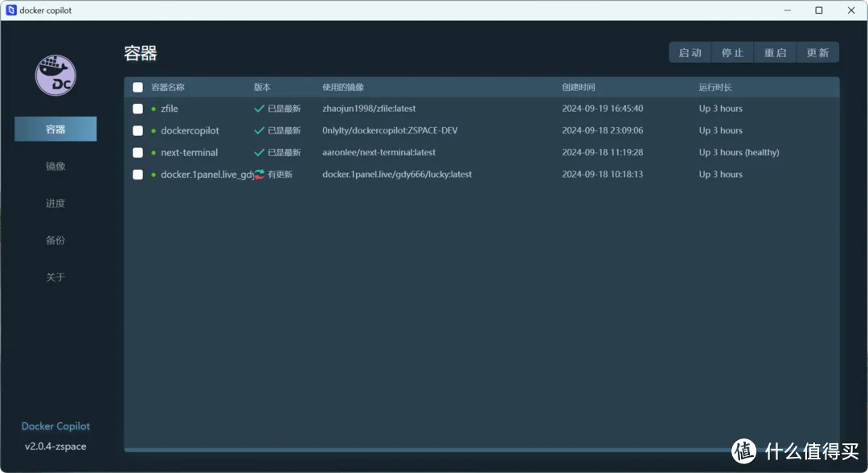Viewport: 868px width, 473px height.
Task: Click the update-available icon on the docker.1panel.live row
Action: tap(259, 175)
